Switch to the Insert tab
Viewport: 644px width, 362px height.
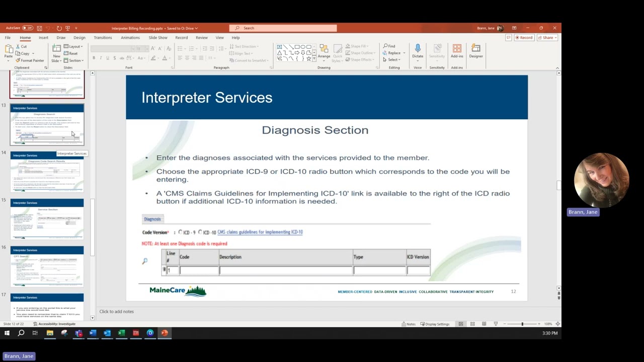point(43,38)
